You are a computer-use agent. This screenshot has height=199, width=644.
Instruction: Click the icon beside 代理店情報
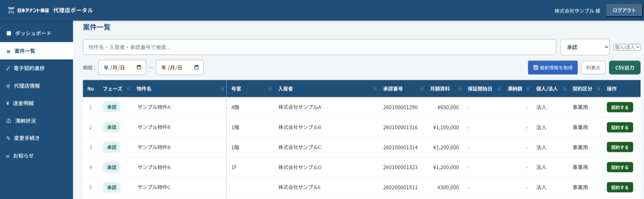[x=8, y=86]
